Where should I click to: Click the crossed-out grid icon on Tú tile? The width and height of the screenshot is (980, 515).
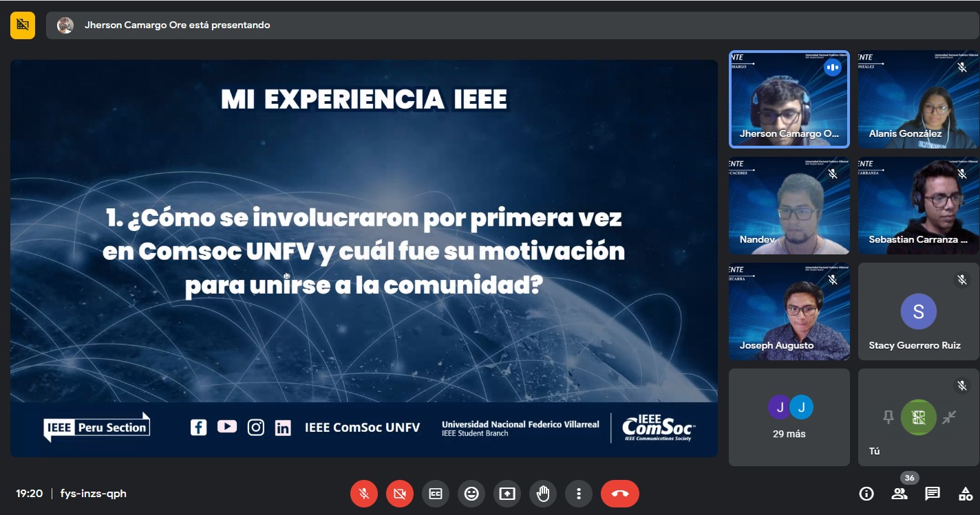pos(919,417)
